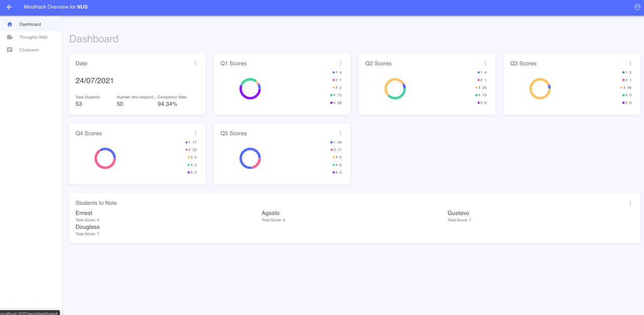The image size is (644, 315).
Task: Toggle Q1 legend entry for score 5
Action: 336,103
